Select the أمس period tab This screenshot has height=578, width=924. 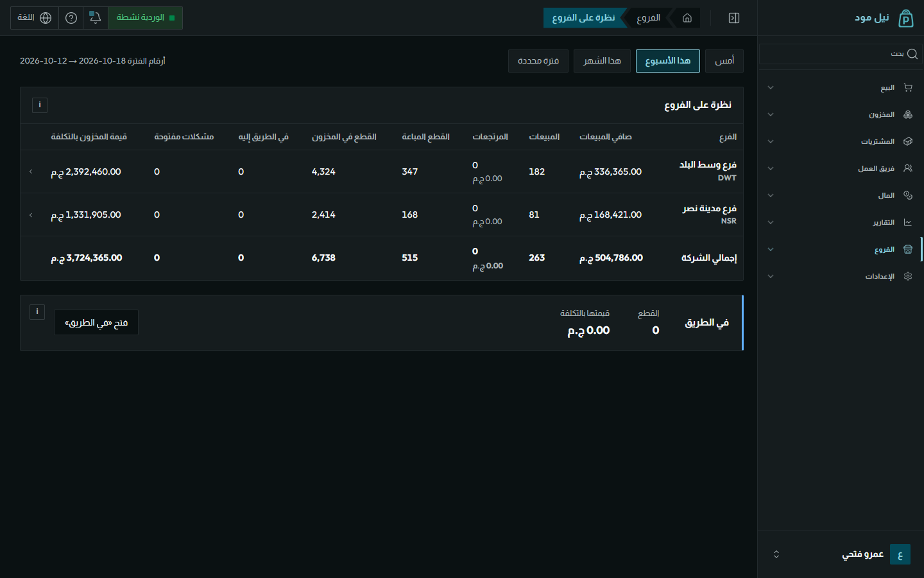[724, 61]
